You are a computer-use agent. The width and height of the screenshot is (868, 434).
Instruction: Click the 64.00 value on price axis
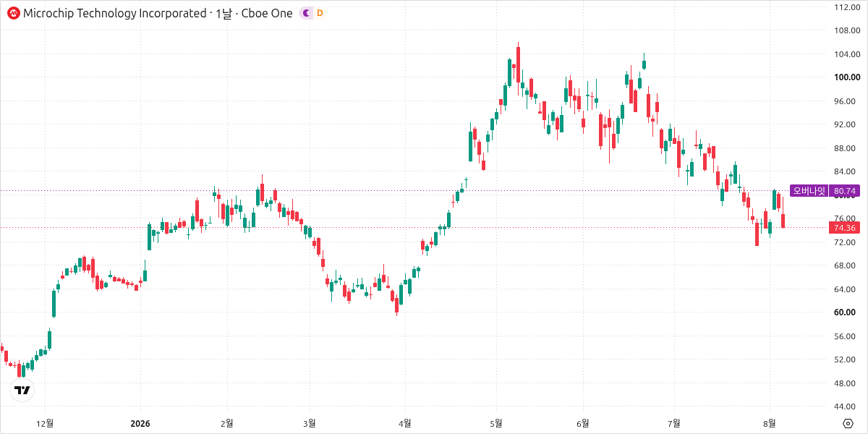click(x=846, y=289)
